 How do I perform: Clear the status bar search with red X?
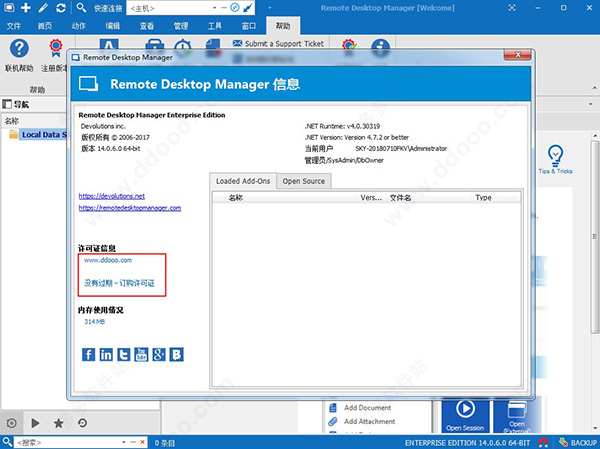[142, 442]
